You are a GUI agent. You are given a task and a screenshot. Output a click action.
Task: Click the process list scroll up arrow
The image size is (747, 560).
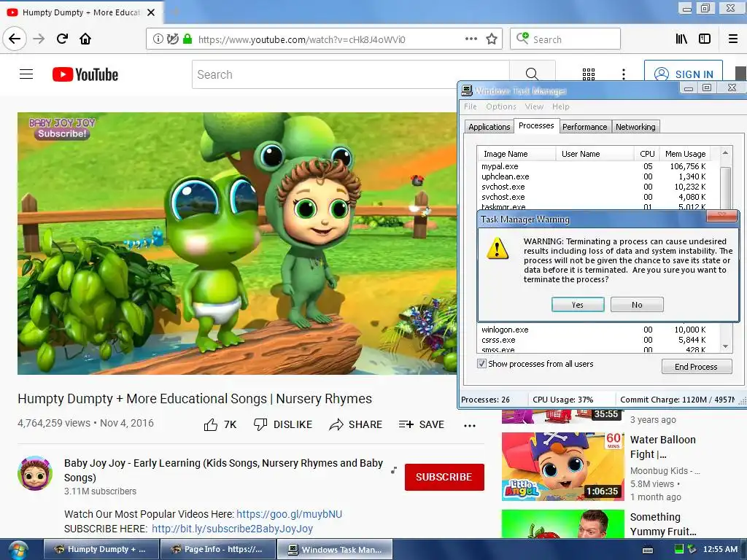[725, 153]
